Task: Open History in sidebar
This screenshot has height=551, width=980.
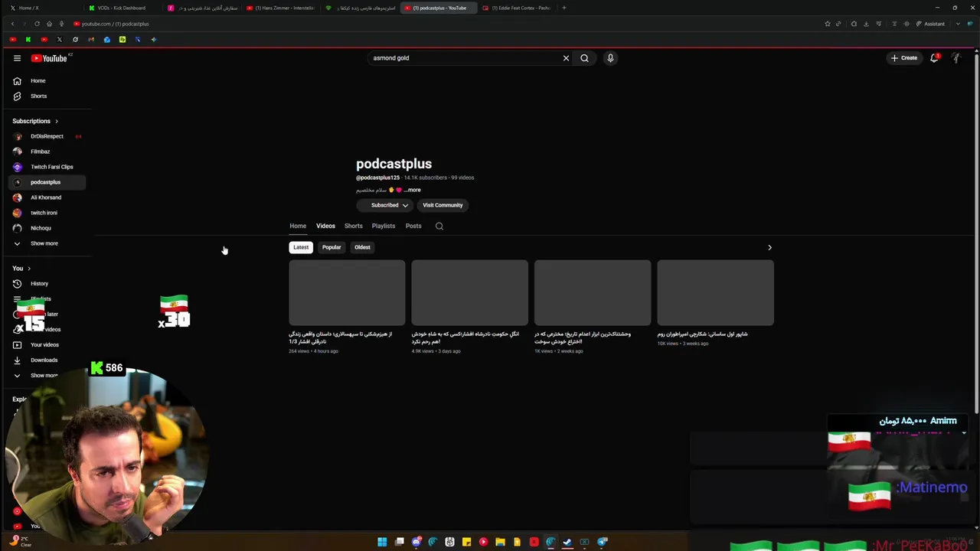Action: [x=47, y=283]
